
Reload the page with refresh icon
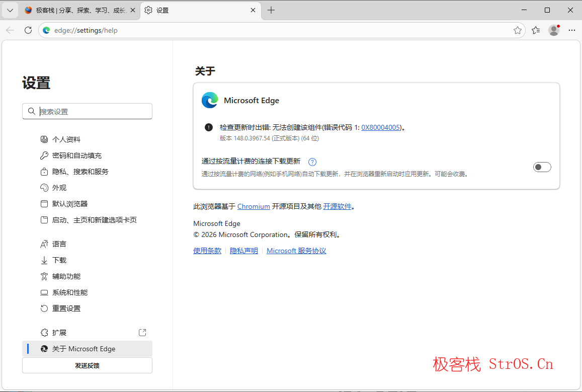coord(28,30)
